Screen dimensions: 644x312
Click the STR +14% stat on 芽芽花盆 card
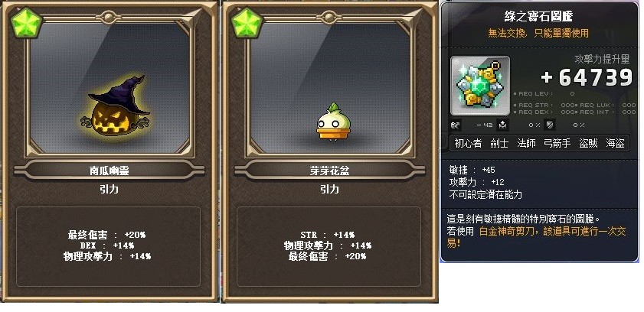pos(327,235)
